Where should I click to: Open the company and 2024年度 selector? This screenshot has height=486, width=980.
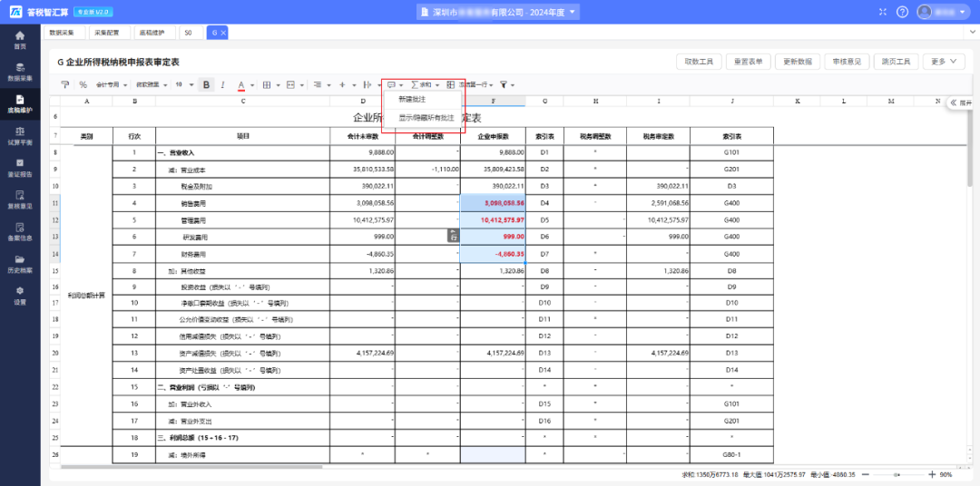pos(497,12)
